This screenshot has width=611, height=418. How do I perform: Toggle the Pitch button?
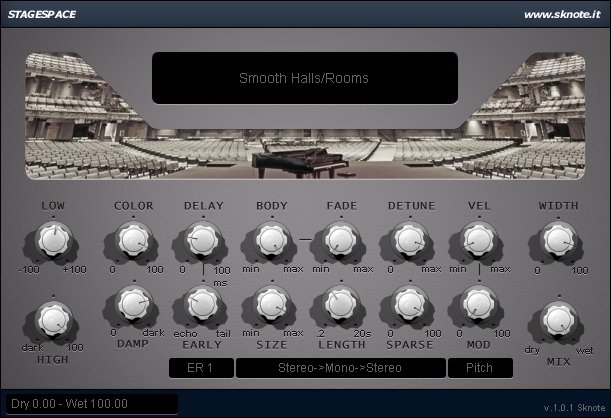pos(480,368)
